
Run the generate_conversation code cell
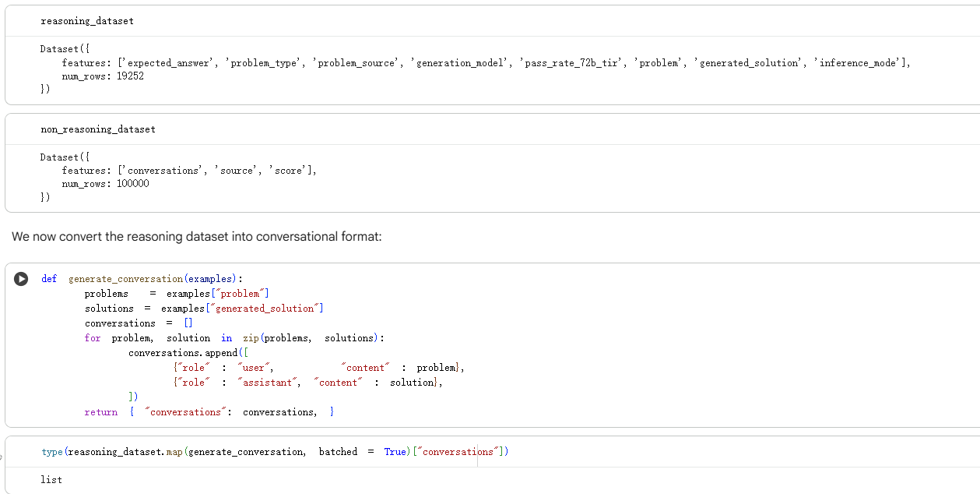(x=21, y=279)
